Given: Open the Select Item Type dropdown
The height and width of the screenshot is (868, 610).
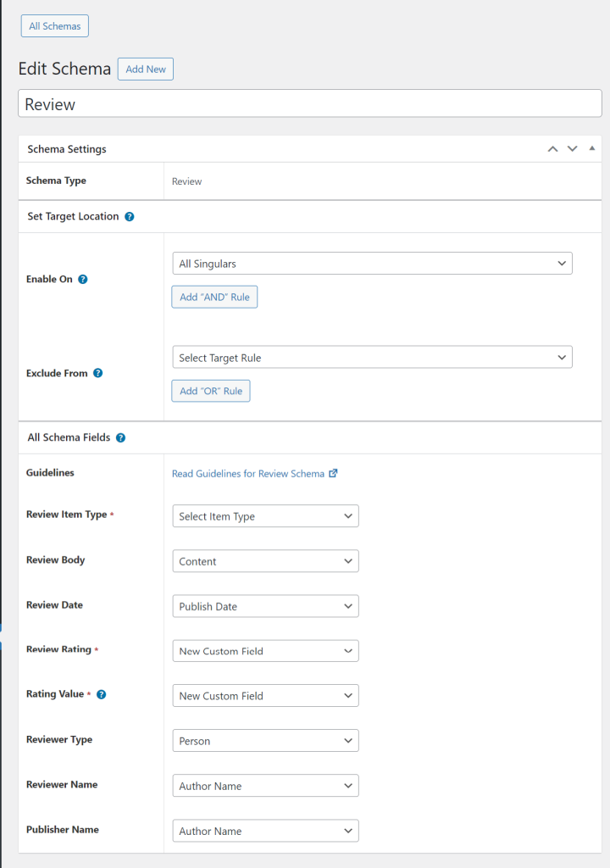Looking at the screenshot, I should pyautogui.click(x=265, y=516).
